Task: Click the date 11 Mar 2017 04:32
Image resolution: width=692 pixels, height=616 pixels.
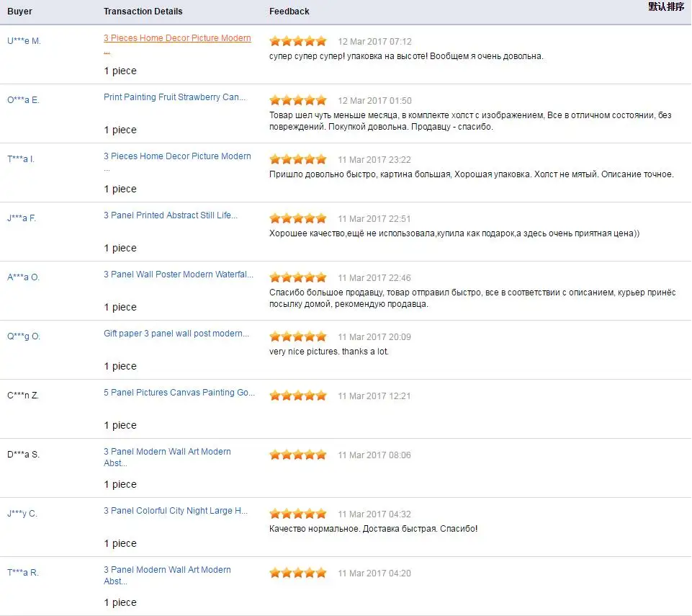Action: 374,514
